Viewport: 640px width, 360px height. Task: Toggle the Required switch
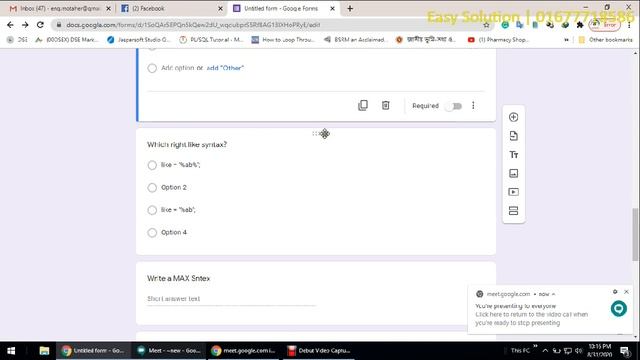click(454, 106)
